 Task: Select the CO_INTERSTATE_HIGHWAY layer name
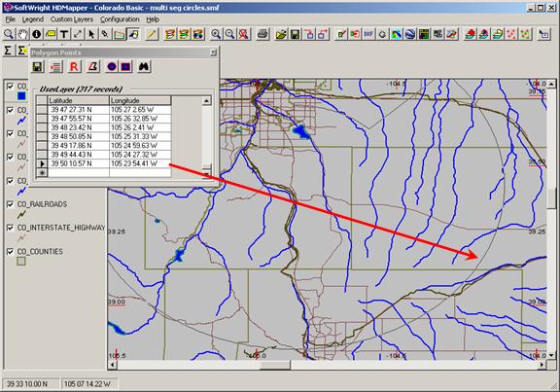[x=61, y=228]
